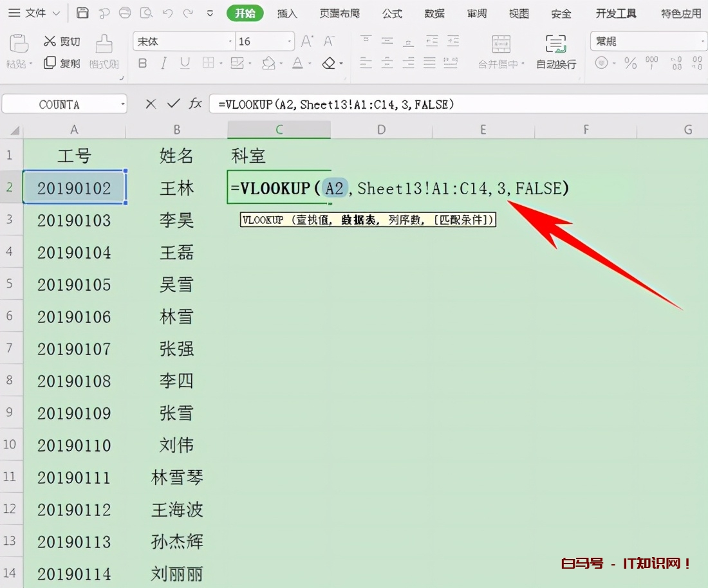Click the Copy (复制) icon
This screenshot has width=708, height=588.
click(50, 62)
